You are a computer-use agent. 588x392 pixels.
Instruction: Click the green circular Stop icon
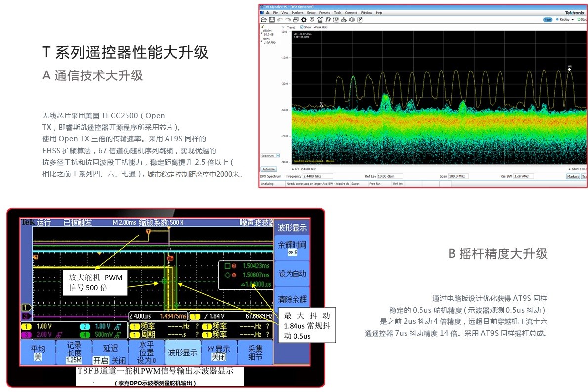point(579,19)
